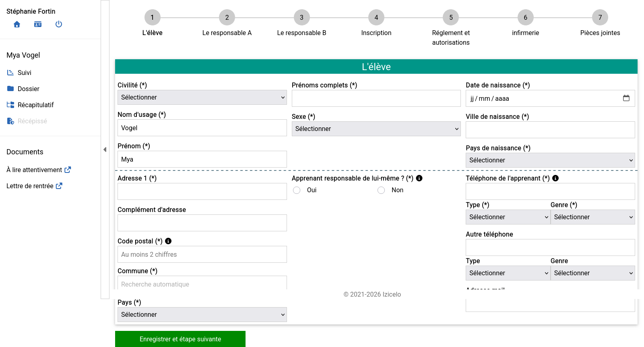Click the Dossier folder icon
The image size is (644, 347).
[10, 89]
